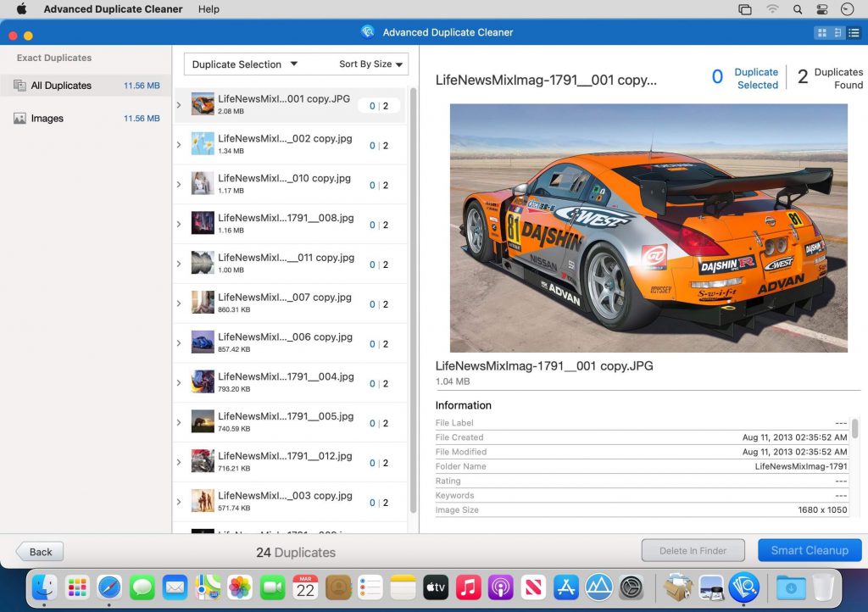Open the All Duplicates category
868x612 pixels.
coord(59,86)
